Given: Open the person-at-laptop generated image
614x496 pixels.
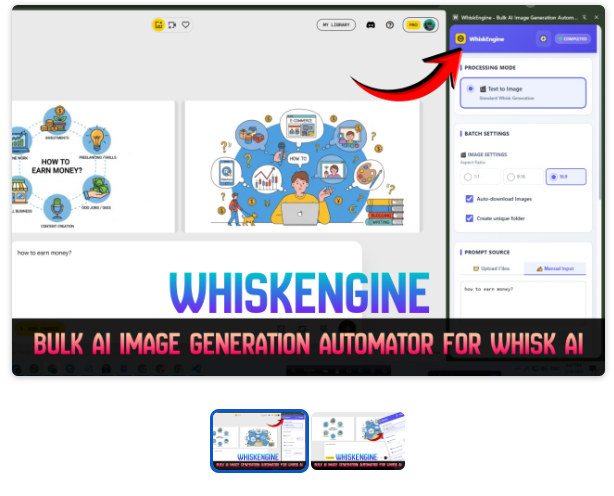Looking at the screenshot, I should pyautogui.click(x=302, y=167).
